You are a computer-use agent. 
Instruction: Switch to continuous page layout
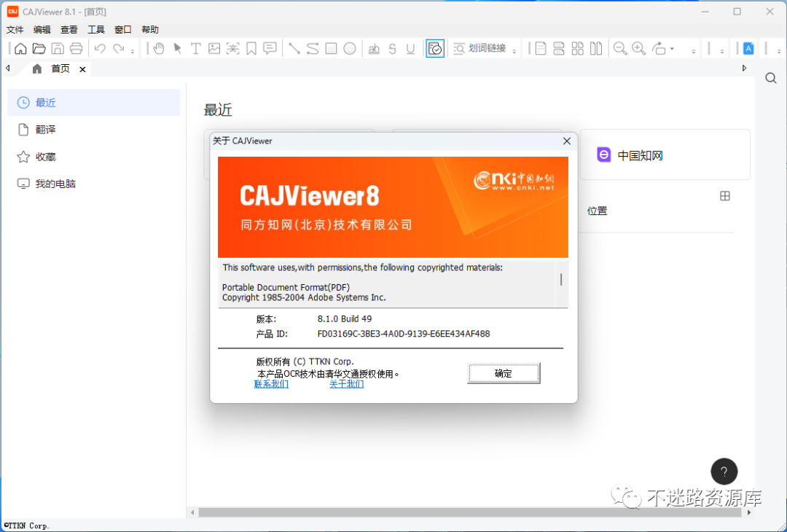coord(559,49)
